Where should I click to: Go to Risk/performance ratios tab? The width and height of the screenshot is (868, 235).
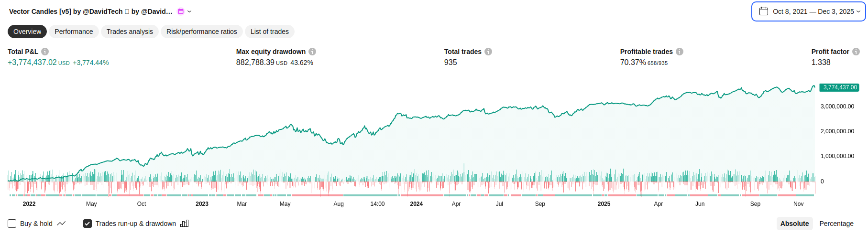pos(201,32)
